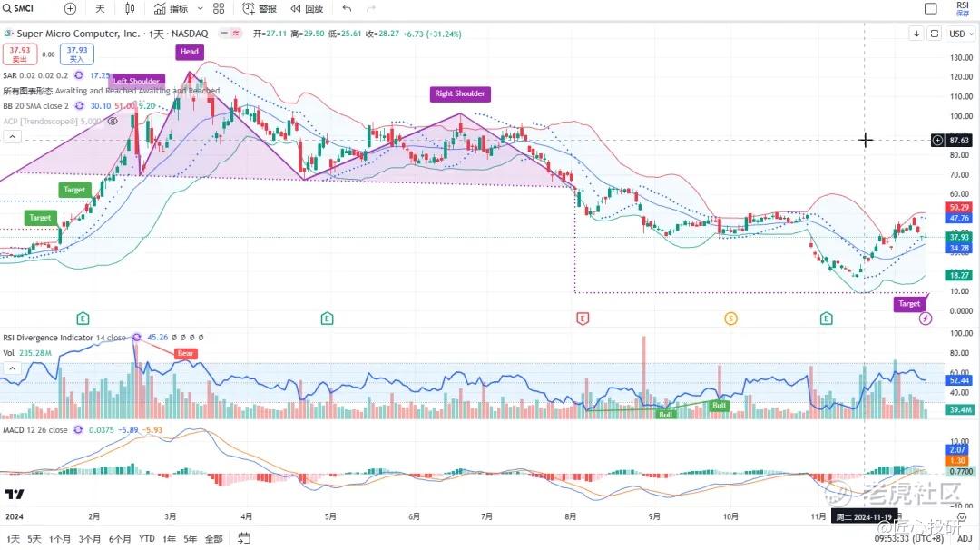Open the candlestick chart style selector
The image size is (980, 550).
(x=130, y=9)
